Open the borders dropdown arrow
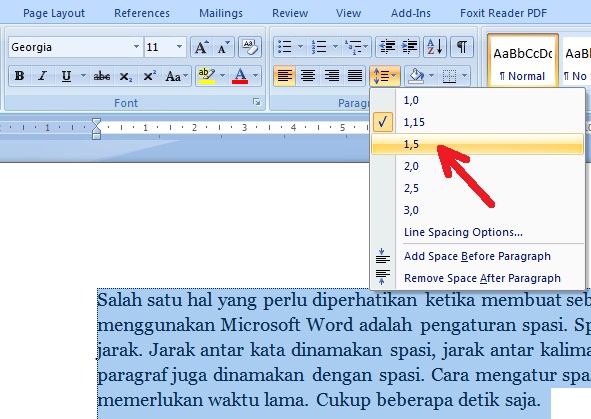Screen dimensions: 591x419 [x=465, y=76]
